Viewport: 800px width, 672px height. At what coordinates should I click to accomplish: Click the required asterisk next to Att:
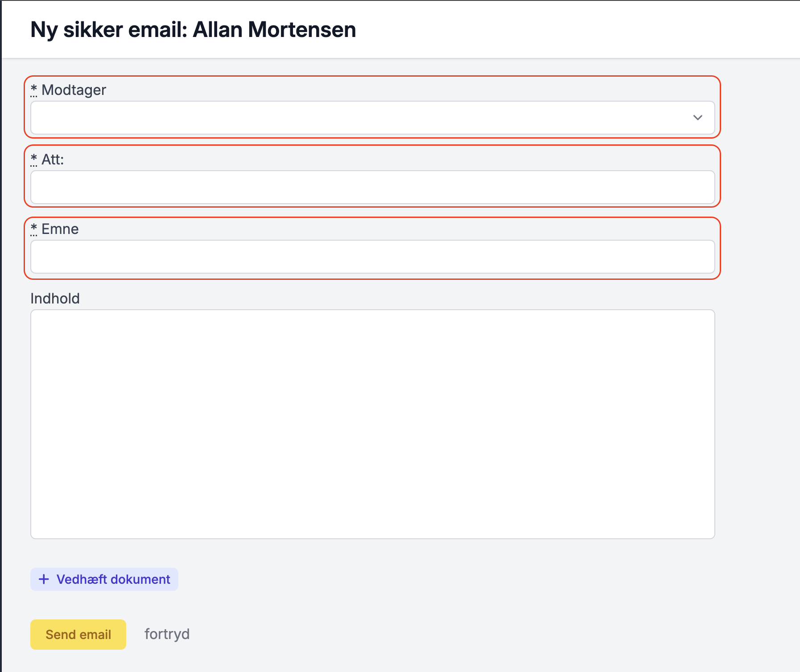[x=34, y=159]
